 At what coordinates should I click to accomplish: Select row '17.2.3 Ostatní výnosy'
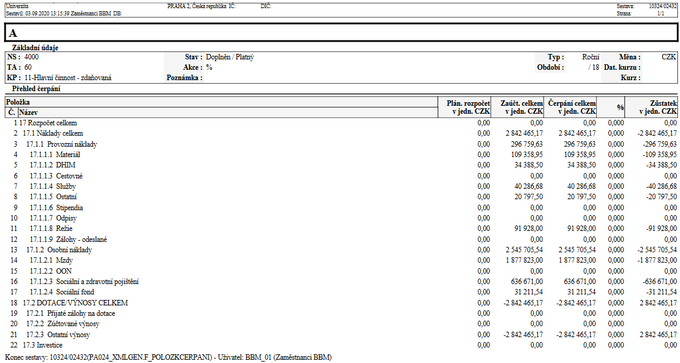[341, 335]
